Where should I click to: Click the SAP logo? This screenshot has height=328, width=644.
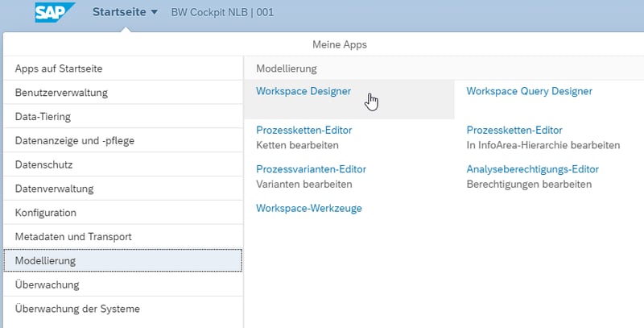(x=54, y=12)
